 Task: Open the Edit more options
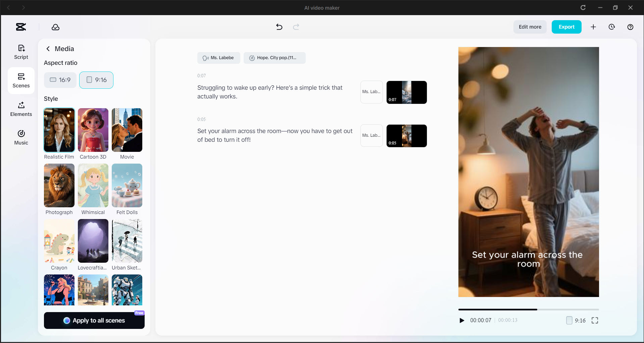tap(530, 27)
